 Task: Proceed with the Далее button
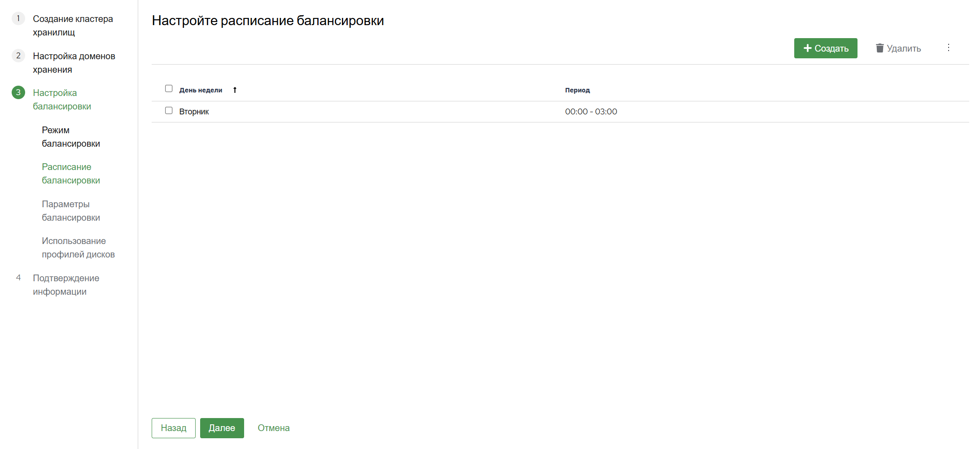(222, 428)
